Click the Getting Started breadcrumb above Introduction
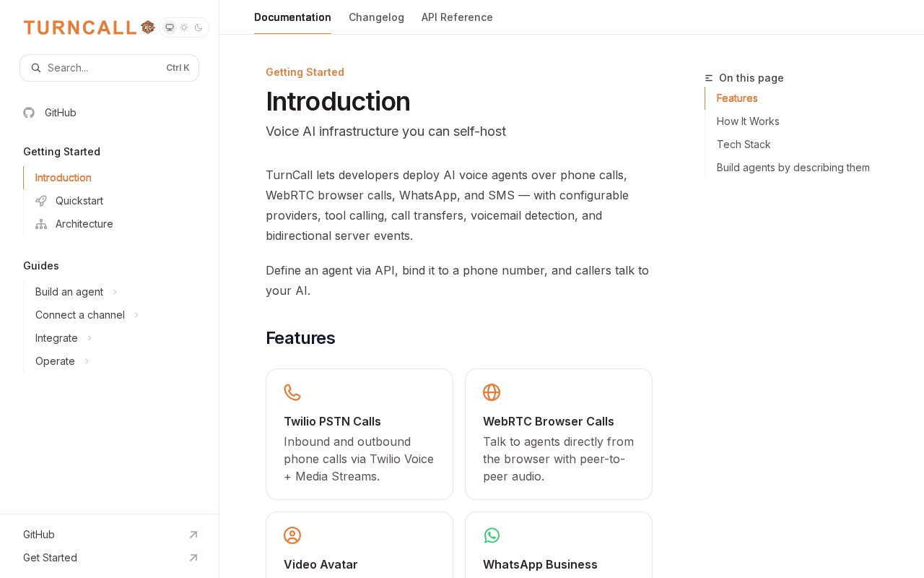The height and width of the screenshot is (578, 924). 305,72
